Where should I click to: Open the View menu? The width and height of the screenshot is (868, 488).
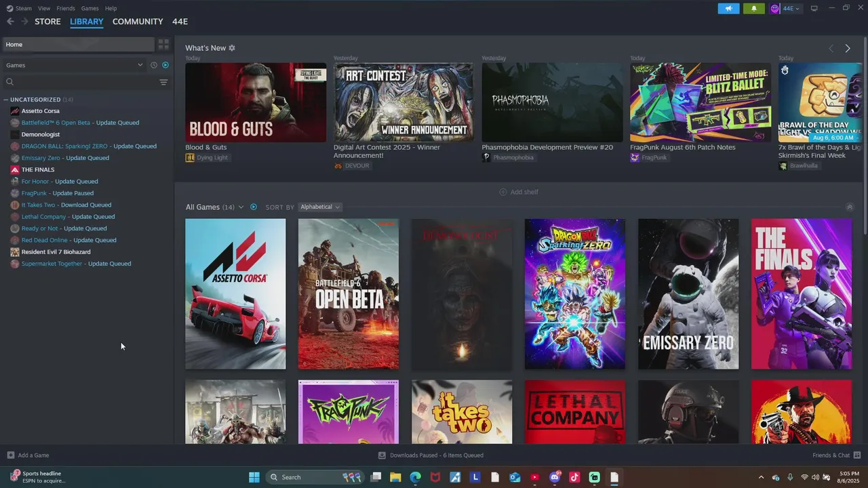coord(44,8)
